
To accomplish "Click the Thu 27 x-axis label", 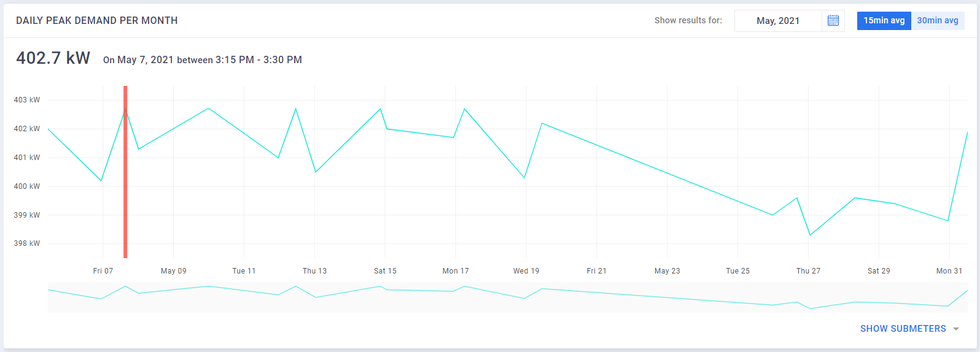I will coord(808,271).
